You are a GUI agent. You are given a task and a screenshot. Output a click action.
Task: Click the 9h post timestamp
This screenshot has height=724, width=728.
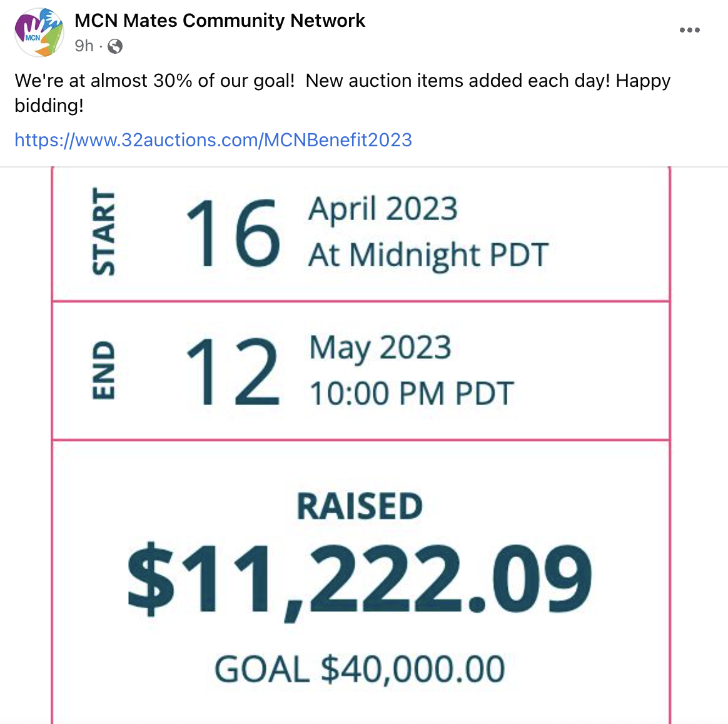84,46
